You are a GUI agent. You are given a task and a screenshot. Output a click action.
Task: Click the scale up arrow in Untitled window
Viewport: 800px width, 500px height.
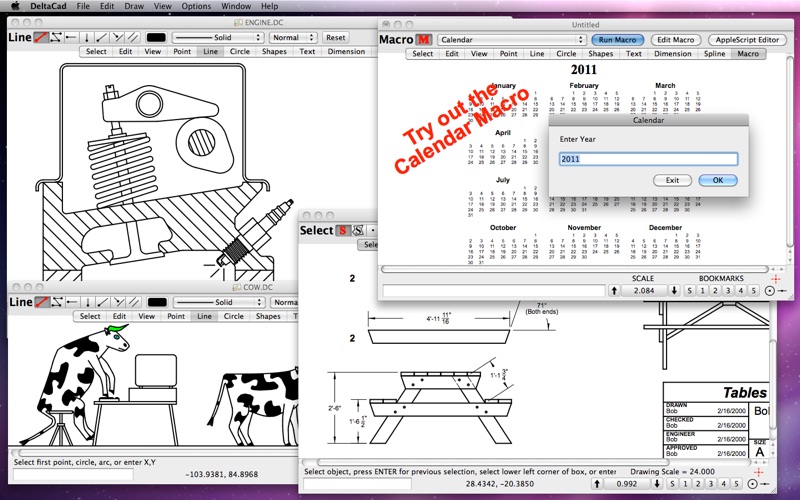(613, 290)
